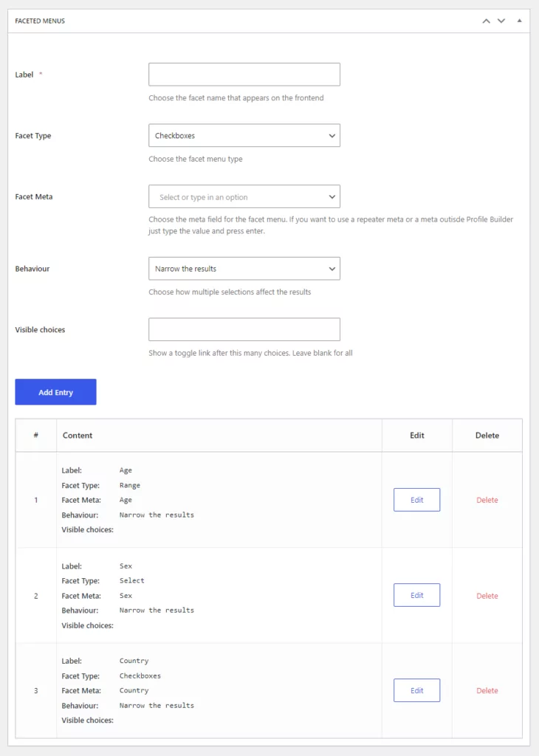Move Faceted Menus panel up arrow

click(486, 21)
